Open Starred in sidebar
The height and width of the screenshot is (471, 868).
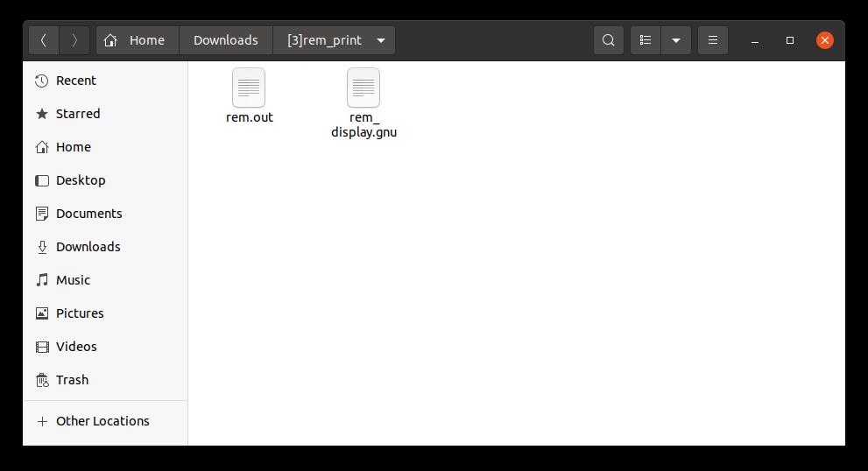pos(105,114)
